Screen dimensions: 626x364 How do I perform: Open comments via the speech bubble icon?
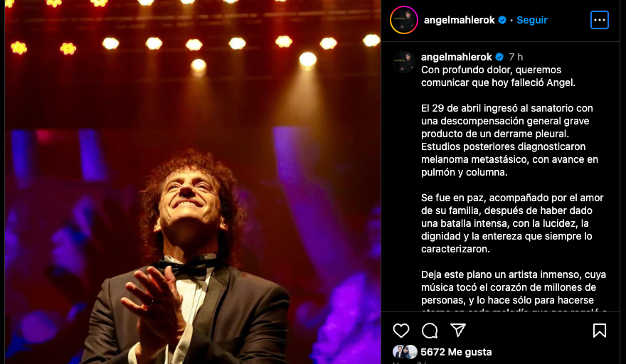point(430,331)
